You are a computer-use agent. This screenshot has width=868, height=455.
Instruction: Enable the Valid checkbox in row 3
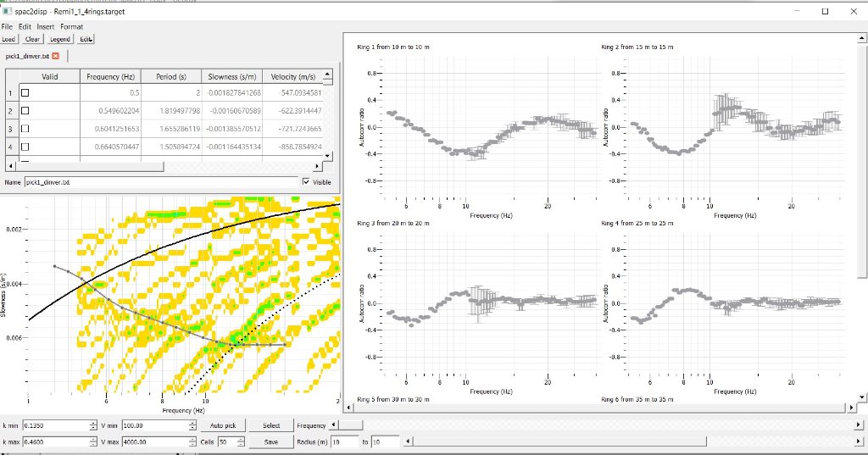pyautogui.click(x=25, y=129)
